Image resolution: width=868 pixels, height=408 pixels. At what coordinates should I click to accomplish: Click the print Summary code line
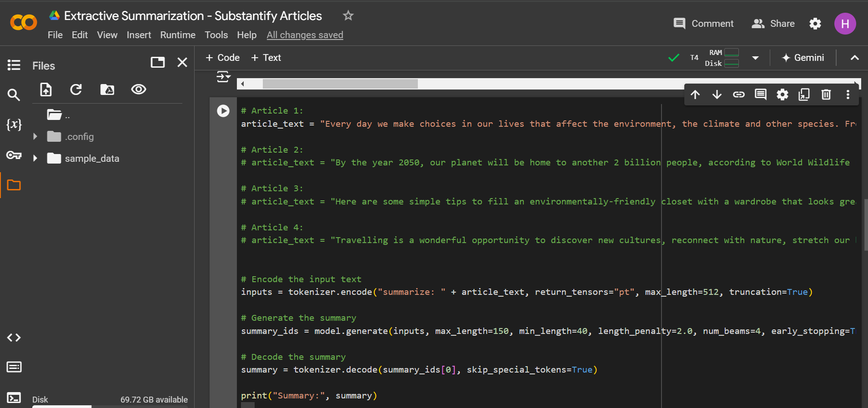pos(309,396)
